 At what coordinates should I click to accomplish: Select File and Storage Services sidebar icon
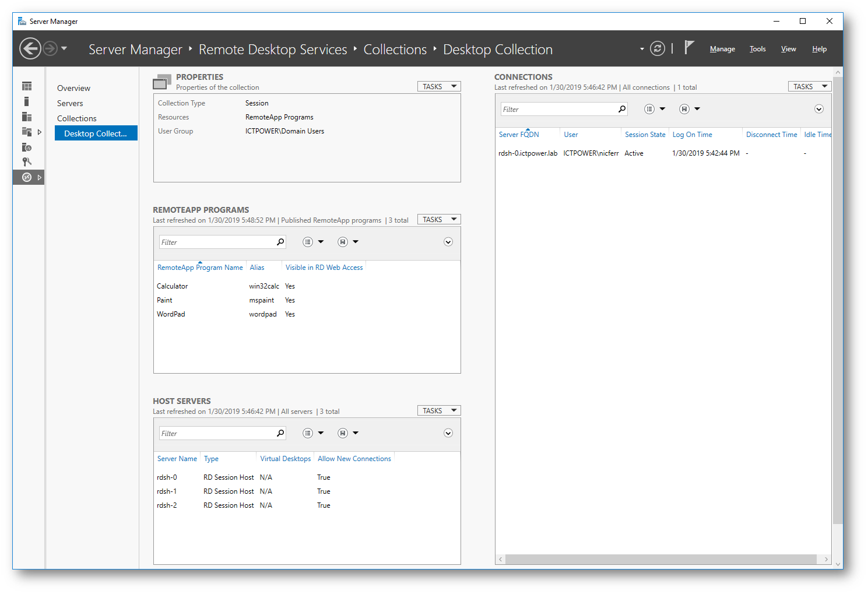tap(27, 132)
